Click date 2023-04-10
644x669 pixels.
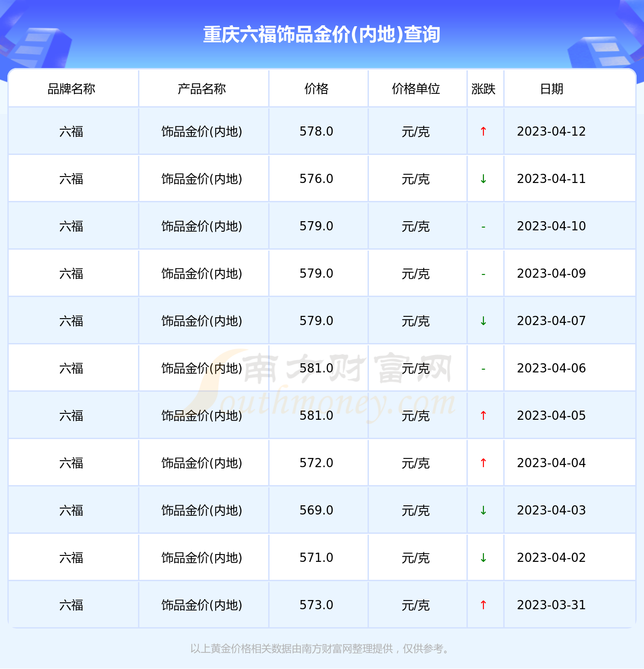point(552,226)
